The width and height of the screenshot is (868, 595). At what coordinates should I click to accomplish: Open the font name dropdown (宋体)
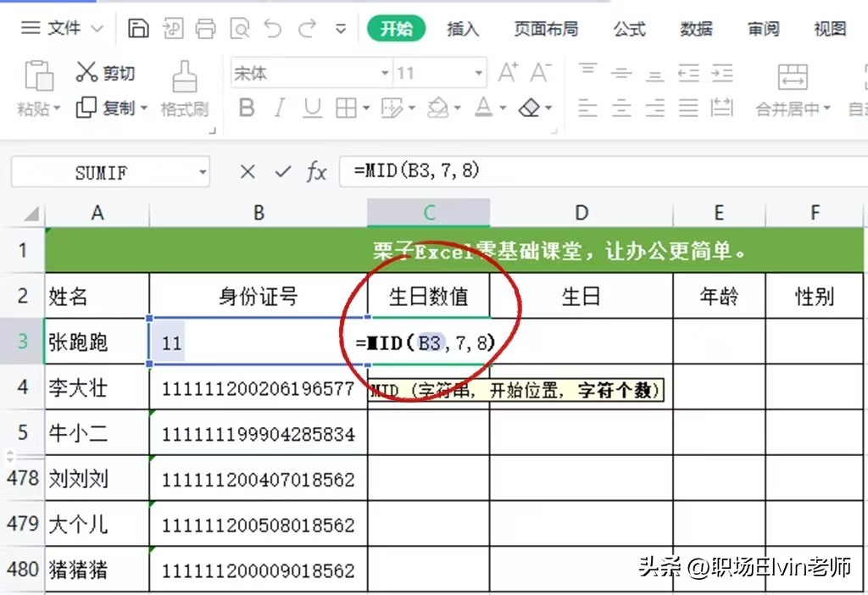[x=385, y=74]
